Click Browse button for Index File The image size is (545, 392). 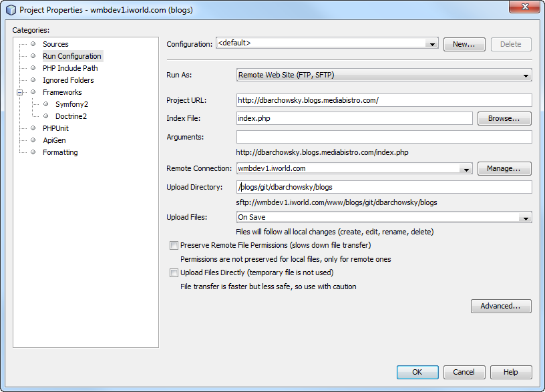pyautogui.click(x=504, y=118)
